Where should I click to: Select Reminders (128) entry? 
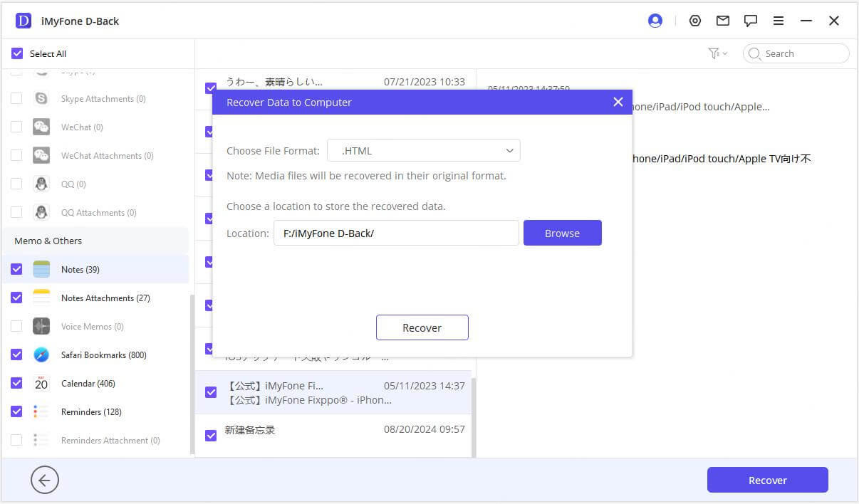pyautogui.click(x=95, y=411)
